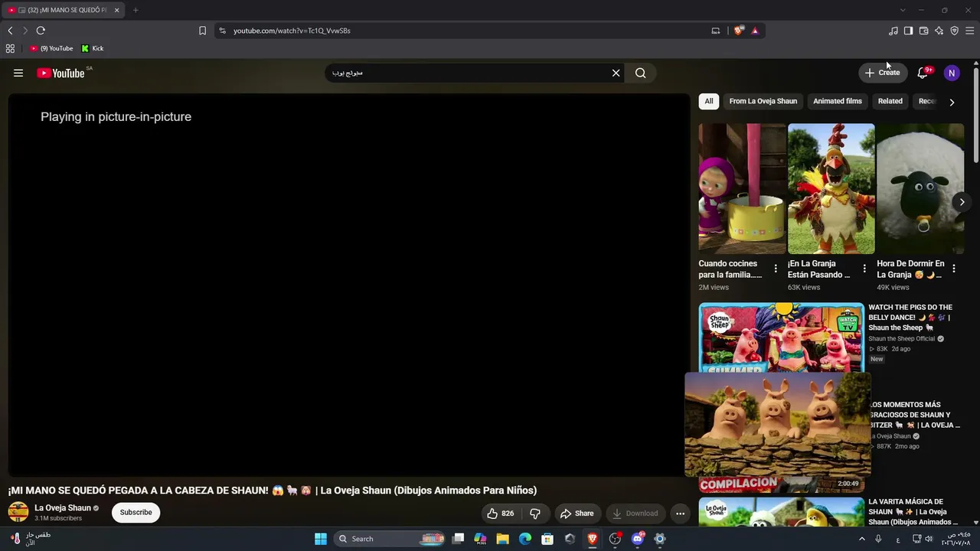Open options for Cuando cocines Short

(x=776, y=269)
